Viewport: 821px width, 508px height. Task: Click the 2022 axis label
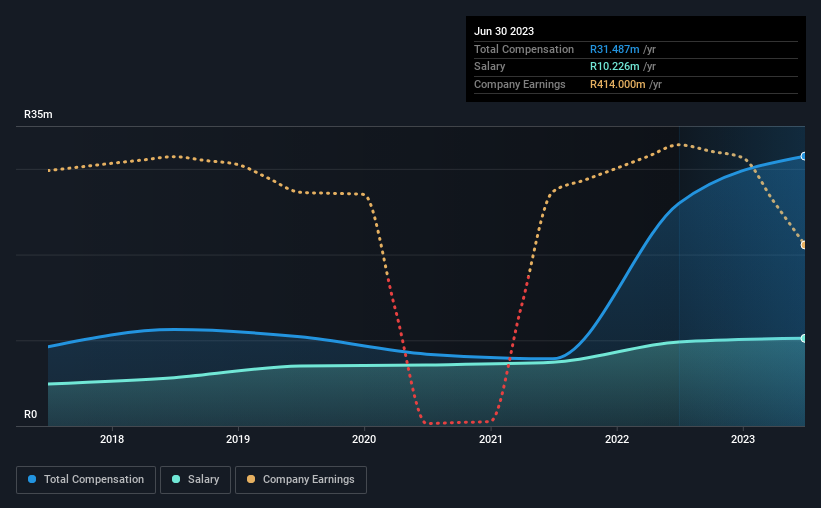point(617,439)
